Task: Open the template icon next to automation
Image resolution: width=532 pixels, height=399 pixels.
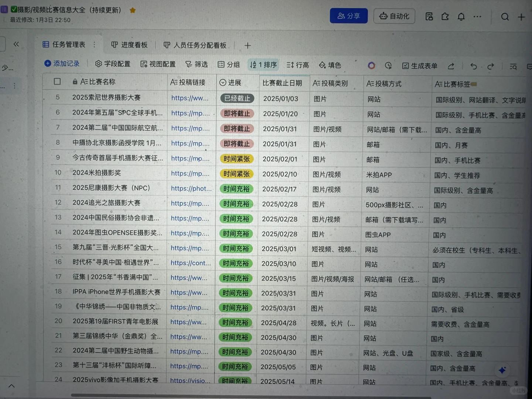Action: 429,16
